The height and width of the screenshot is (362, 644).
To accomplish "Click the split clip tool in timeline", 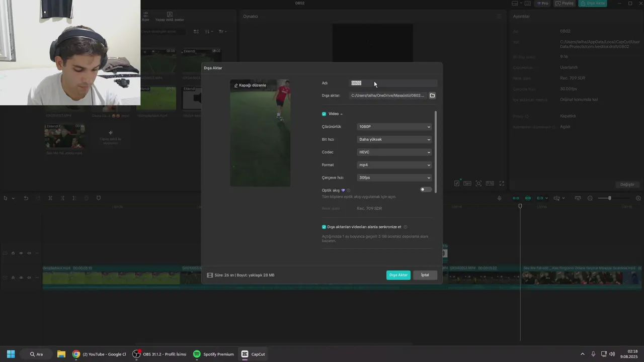I will tap(50, 198).
